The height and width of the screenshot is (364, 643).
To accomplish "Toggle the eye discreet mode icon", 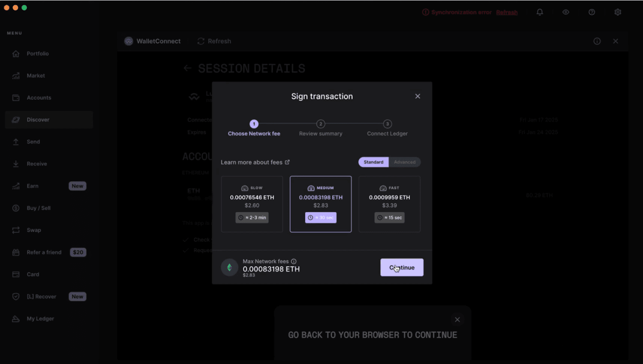I will pos(566,12).
